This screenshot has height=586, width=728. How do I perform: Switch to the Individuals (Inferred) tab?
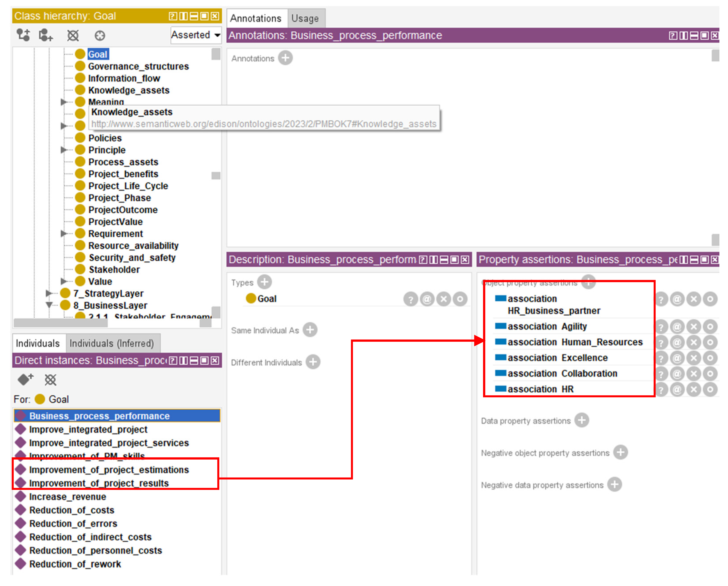pyautogui.click(x=112, y=343)
